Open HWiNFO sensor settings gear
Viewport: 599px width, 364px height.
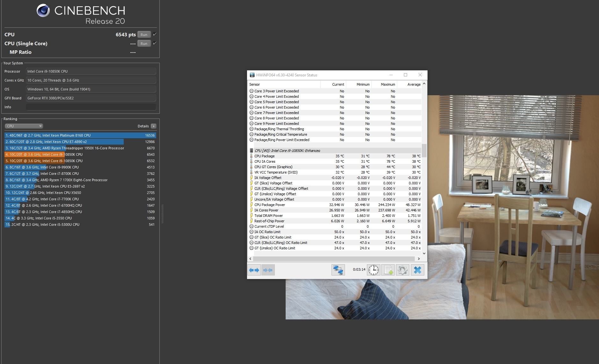tap(403, 270)
